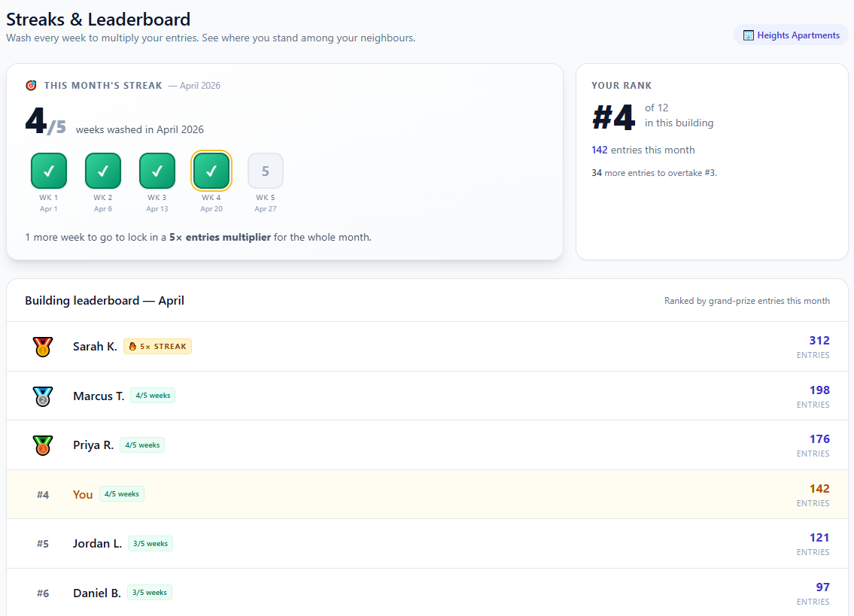
Task: Click the '5× entries multiplier' text
Action: click(x=220, y=238)
